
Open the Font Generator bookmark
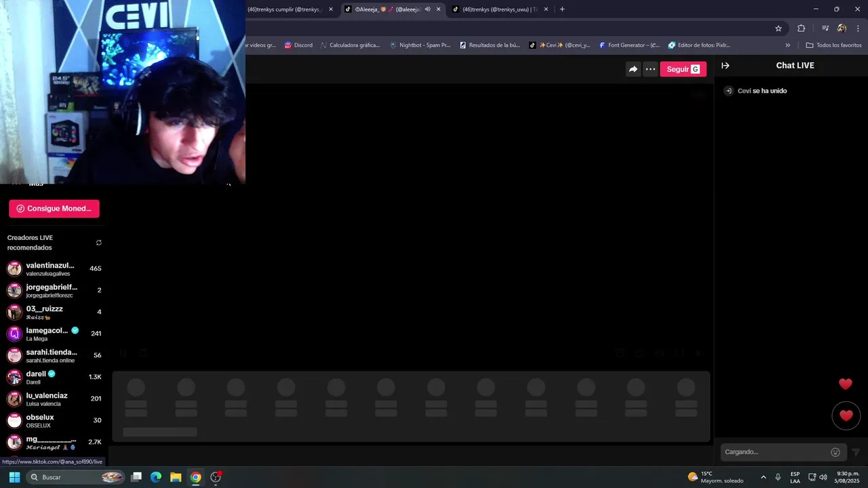[629, 45]
